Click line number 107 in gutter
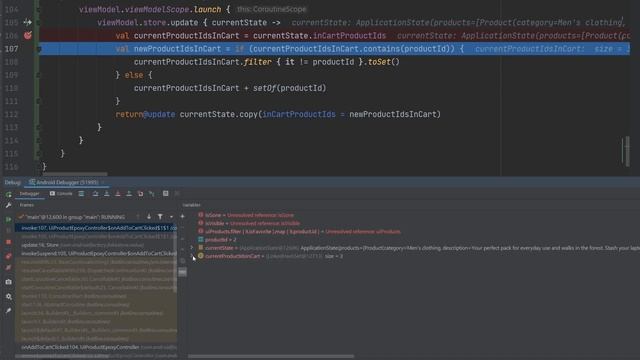Image resolution: width=640 pixels, height=360 pixels. point(11,49)
